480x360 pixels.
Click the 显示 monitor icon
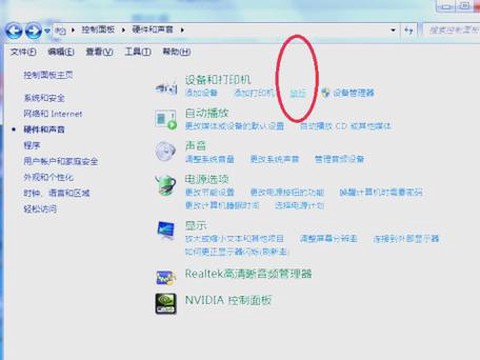(166, 230)
